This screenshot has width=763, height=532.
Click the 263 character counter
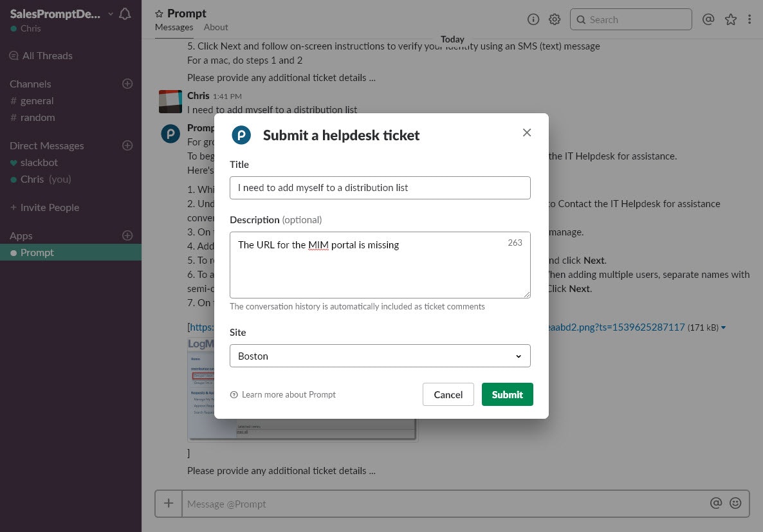[x=515, y=243]
